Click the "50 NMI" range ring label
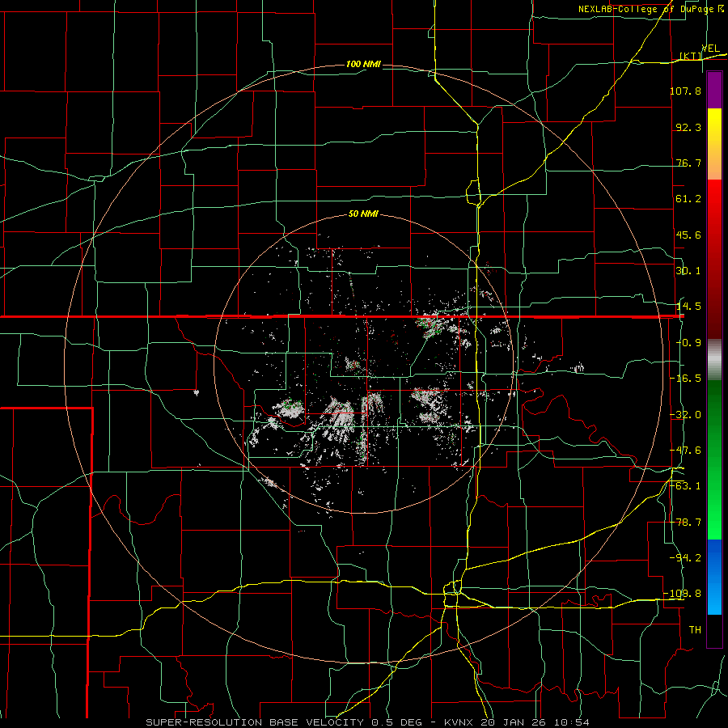The image size is (728, 728). (x=363, y=214)
